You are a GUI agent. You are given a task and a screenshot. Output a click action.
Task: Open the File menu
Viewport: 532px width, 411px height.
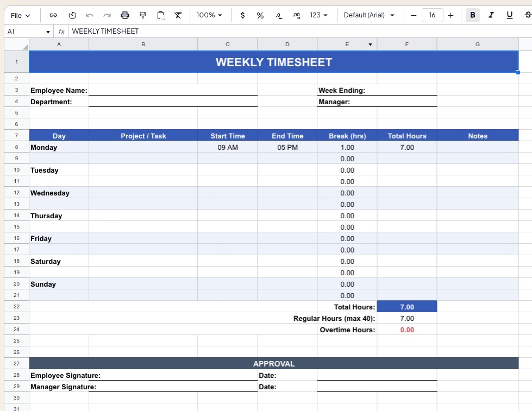click(x=20, y=15)
